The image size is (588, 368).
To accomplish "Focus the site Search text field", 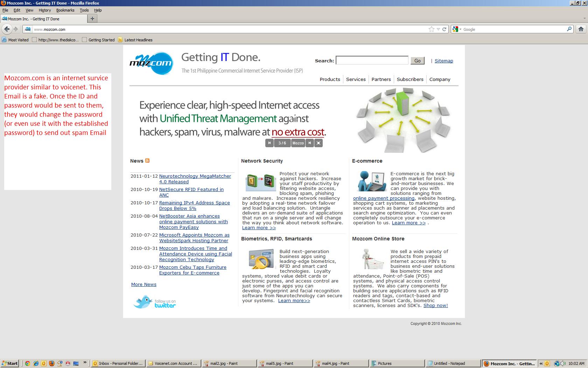I will (x=372, y=60).
